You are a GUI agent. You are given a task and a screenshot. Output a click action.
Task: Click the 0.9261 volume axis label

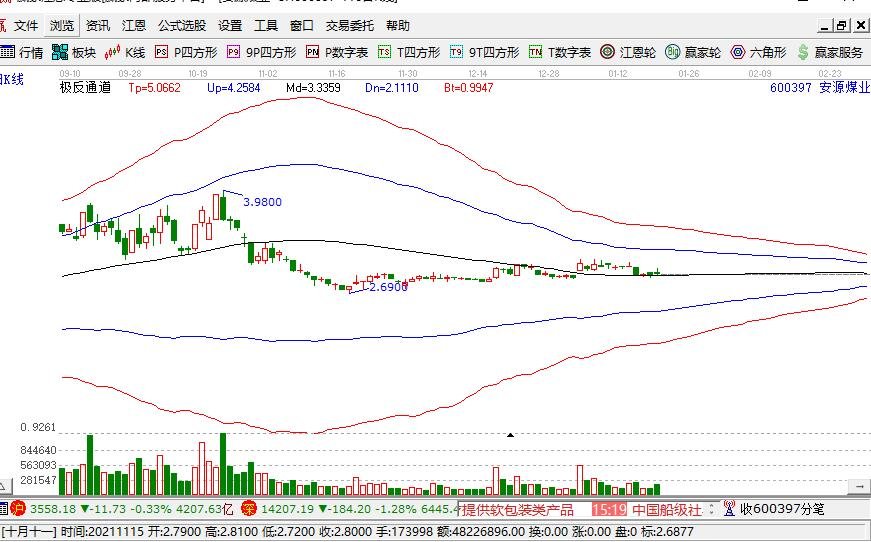pos(38,427)
